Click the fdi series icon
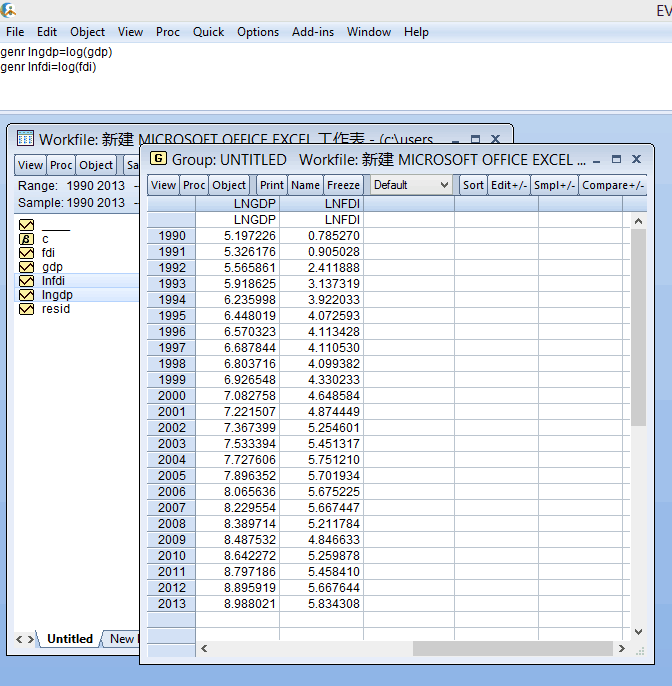This screenshot has width=672, height=686. click(x=27, y=253)
